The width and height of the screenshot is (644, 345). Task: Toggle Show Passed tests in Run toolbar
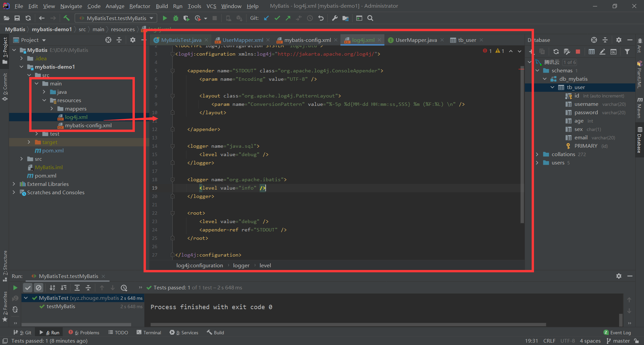pos(28,287)
